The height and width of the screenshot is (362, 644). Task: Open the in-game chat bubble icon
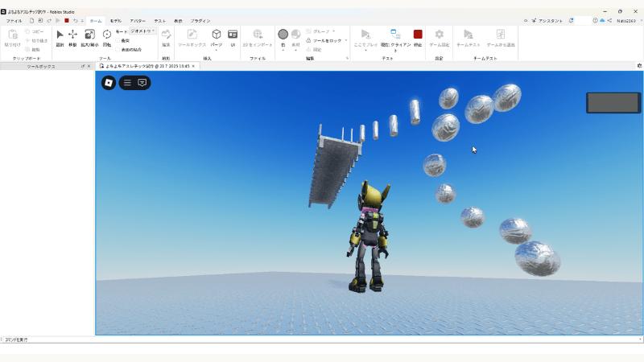pos(142,83)
